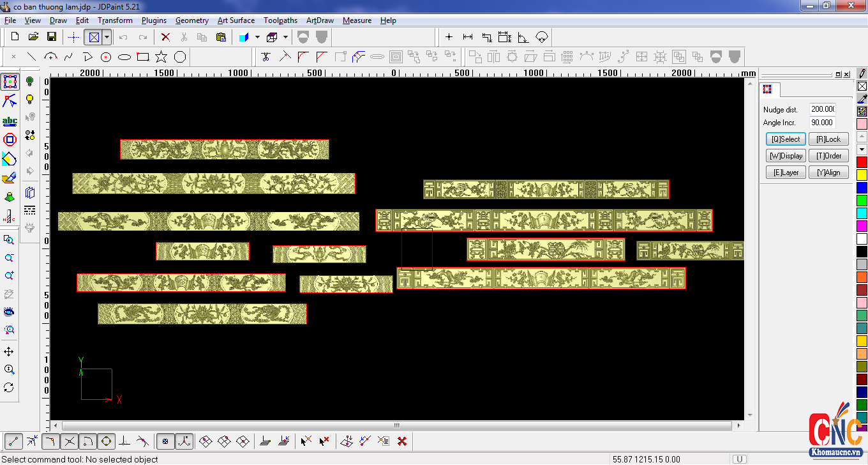Open dropdown arrow beside the selection-box tool

(x=107, y=37)
